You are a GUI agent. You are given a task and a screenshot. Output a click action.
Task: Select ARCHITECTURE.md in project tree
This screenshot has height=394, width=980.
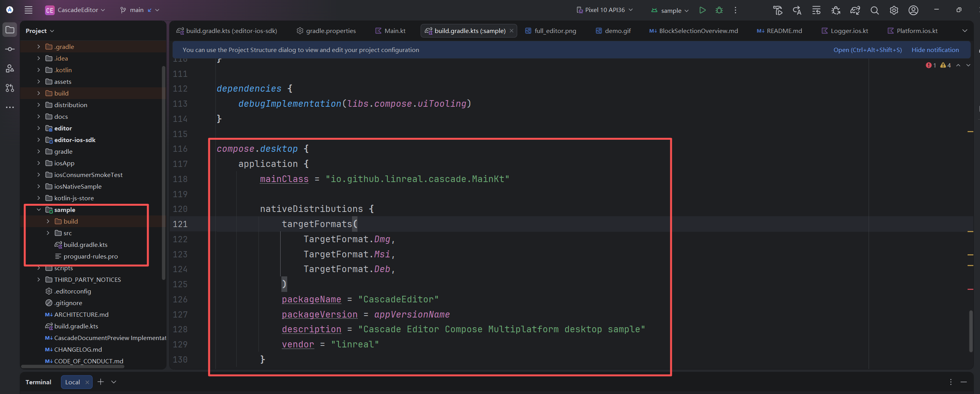(x=81, y=314)
